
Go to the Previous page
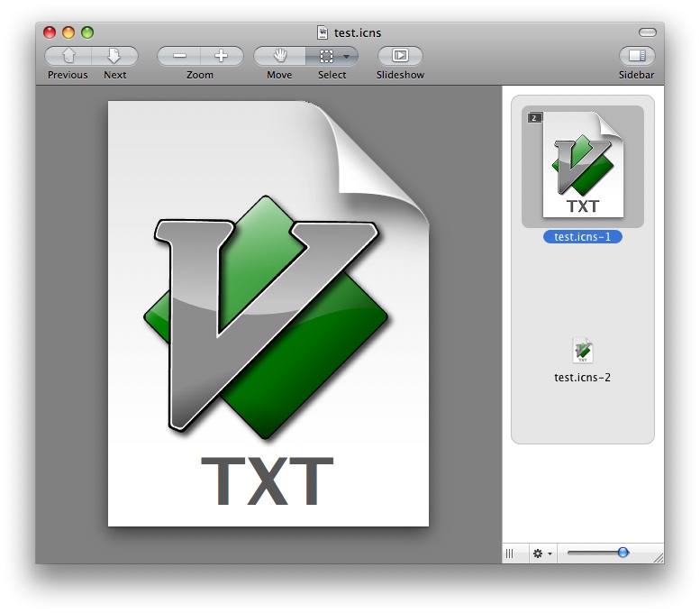coord(68,56)
